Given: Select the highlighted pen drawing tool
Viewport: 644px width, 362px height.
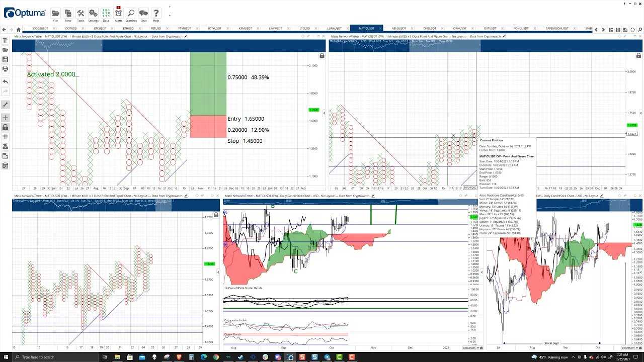Looking at the screenshot, I should (x=5, y=105).
